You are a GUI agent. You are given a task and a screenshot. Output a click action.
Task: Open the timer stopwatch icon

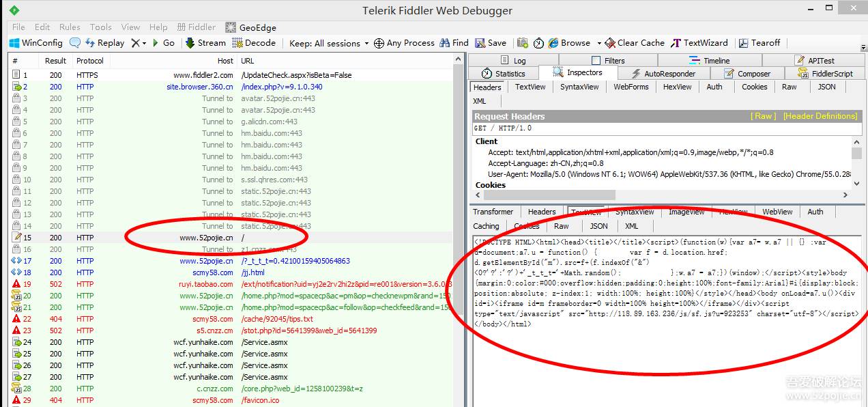point(538,42)
